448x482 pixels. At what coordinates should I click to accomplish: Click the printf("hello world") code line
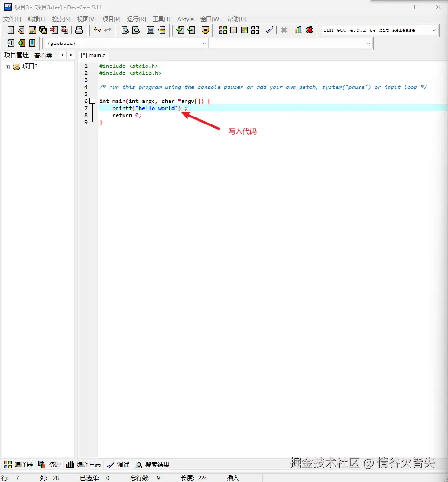coord(150,108)
